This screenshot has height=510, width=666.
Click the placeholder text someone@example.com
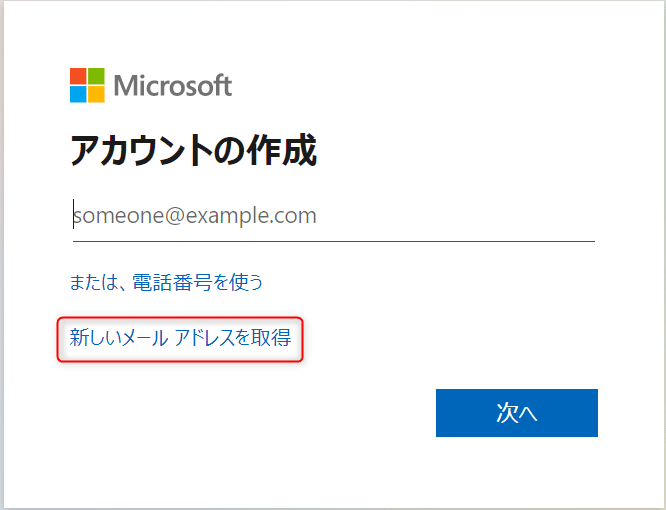click(x=195, y=215)
